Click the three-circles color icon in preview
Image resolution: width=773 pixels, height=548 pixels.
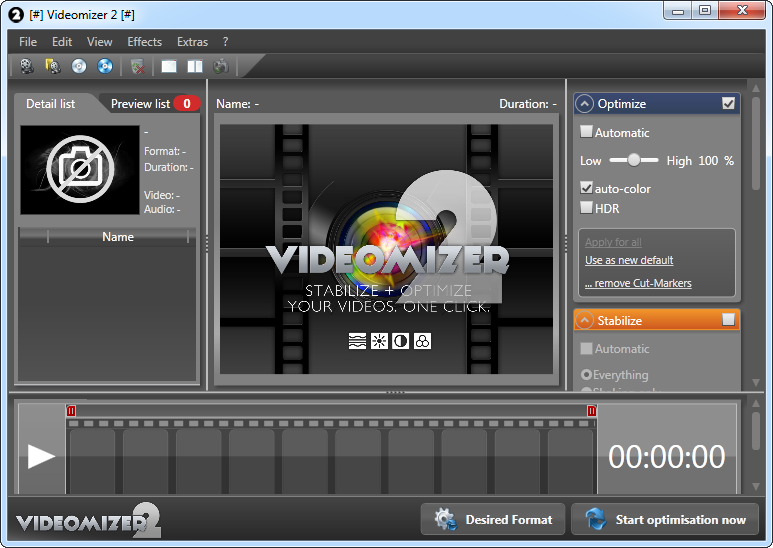422,341
